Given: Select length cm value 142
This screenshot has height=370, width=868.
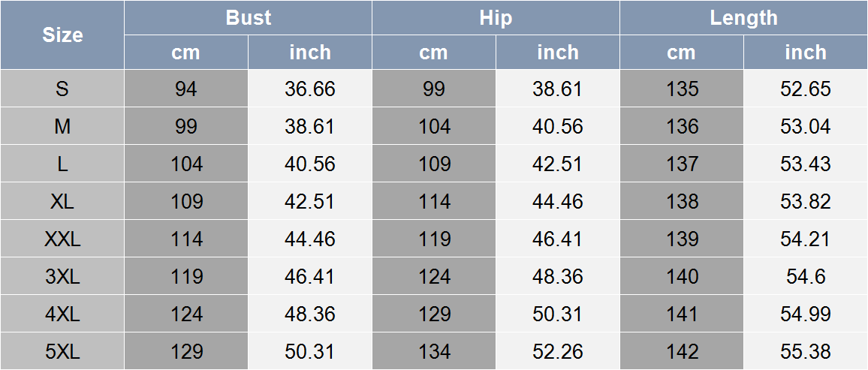Looking at the screenshot, I should point(682,351).
